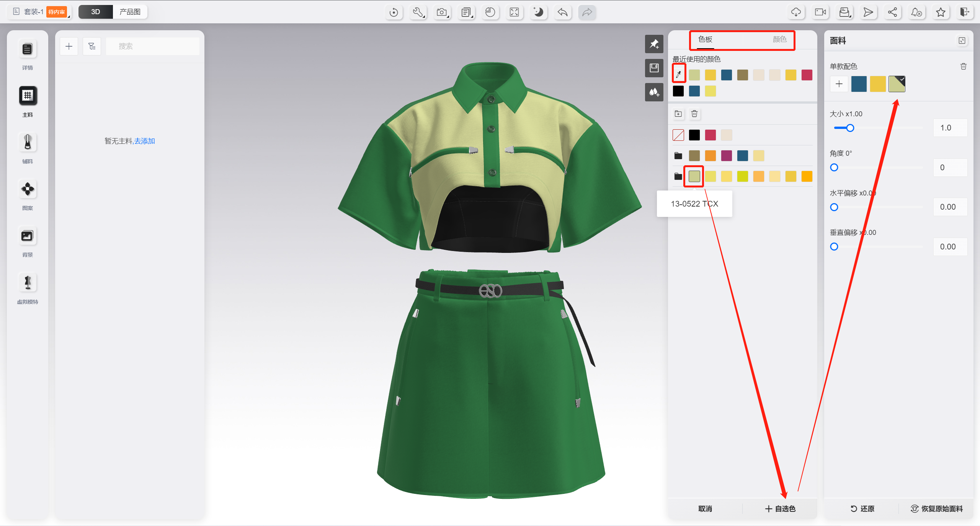Open the wrench tools dropdown
Image resolution: width=980 pixels, height=526 pixels.
pos(418,12)
